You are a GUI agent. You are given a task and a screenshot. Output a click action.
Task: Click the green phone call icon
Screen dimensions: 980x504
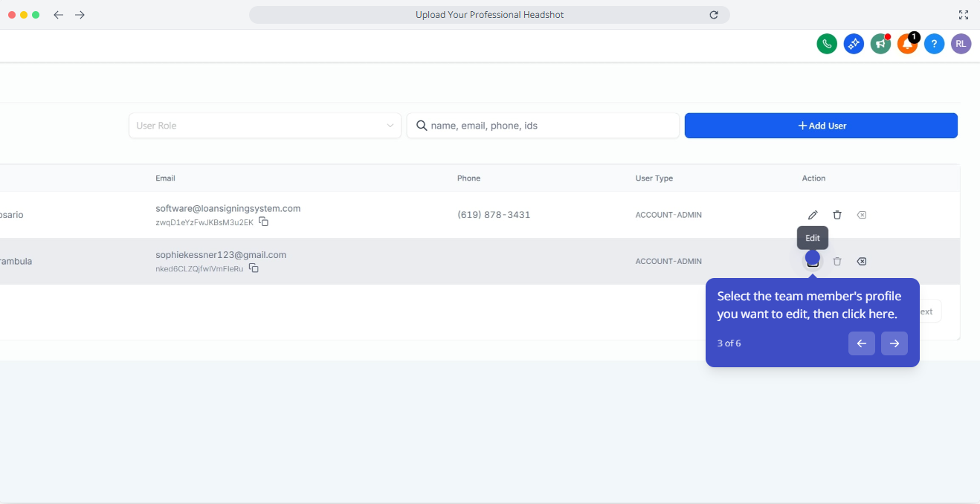(x=827, y=44)
